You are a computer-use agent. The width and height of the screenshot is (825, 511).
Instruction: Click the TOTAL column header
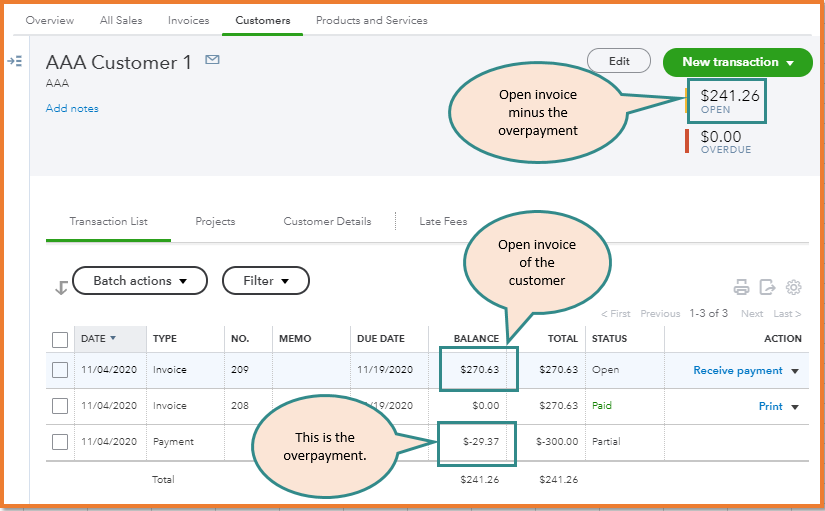tap(562, 339)
